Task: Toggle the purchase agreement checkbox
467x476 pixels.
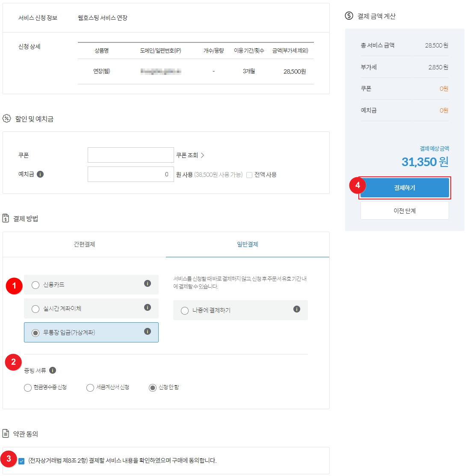Action: pyautogui.click(x=21, y=461)
